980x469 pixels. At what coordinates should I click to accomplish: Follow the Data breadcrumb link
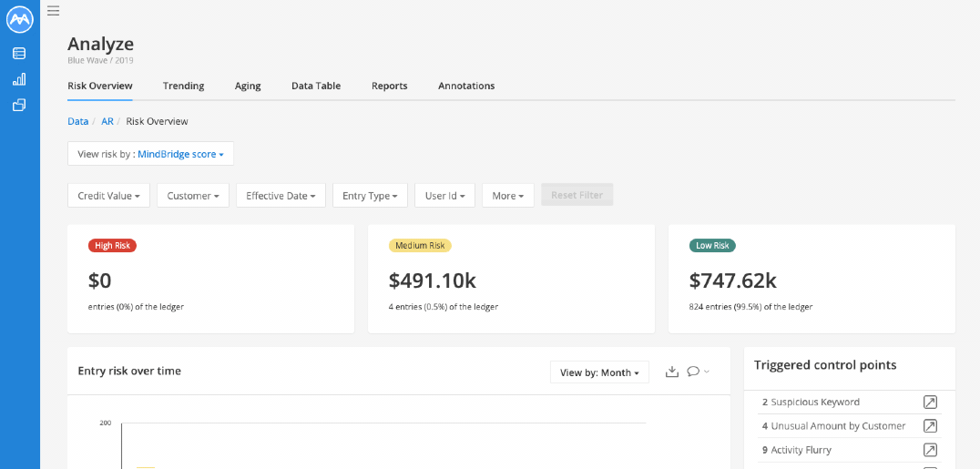78,121
